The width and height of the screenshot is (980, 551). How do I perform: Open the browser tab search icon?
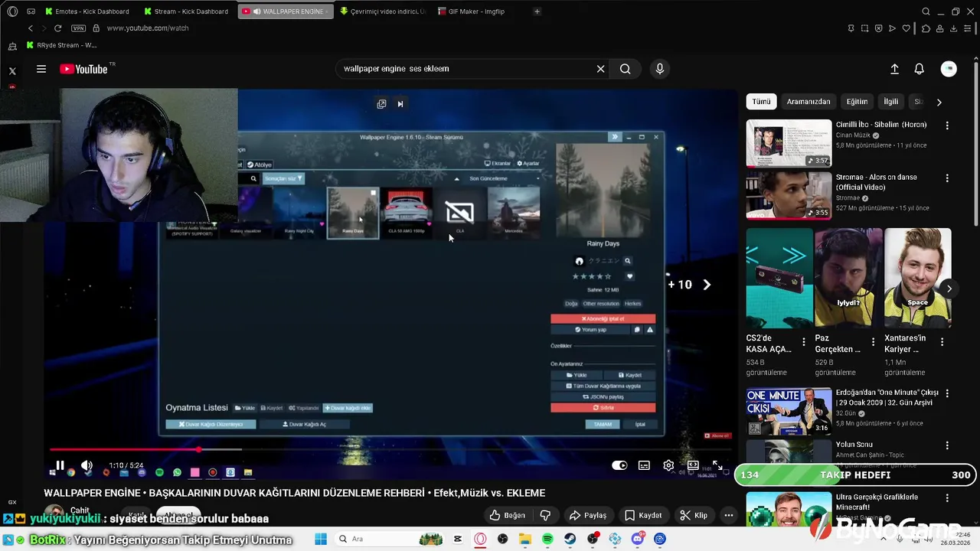click(x=926, y=11)
